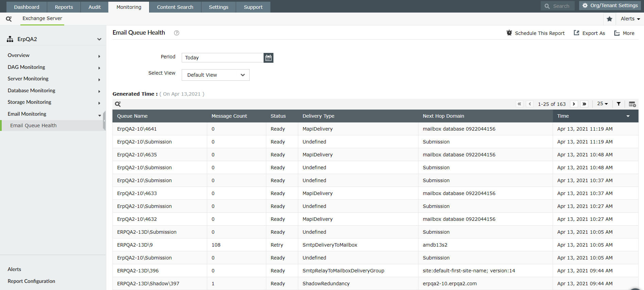Expand the Storage Monitoring section
The width and height of the screenshot is (644, 290).
click(99, 103)
